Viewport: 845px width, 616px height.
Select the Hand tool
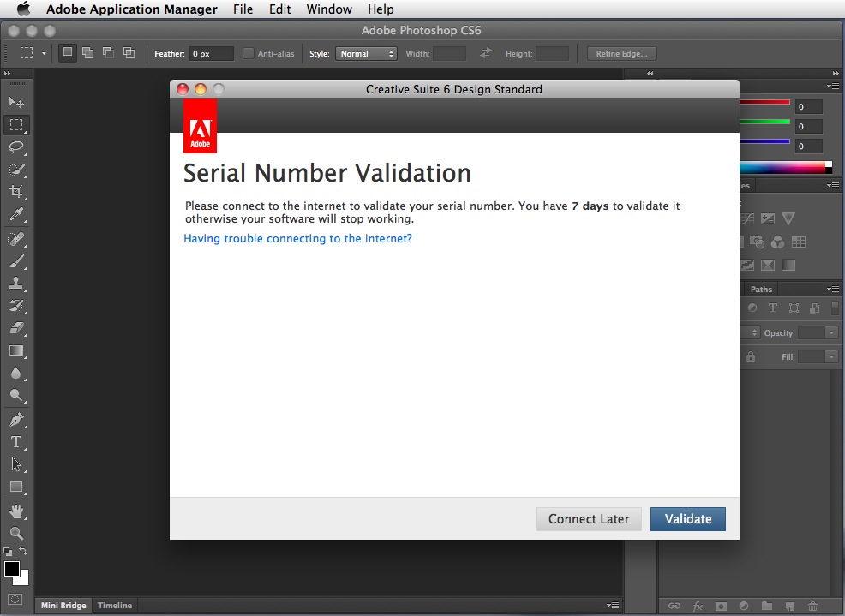click(x=15, y=509)
